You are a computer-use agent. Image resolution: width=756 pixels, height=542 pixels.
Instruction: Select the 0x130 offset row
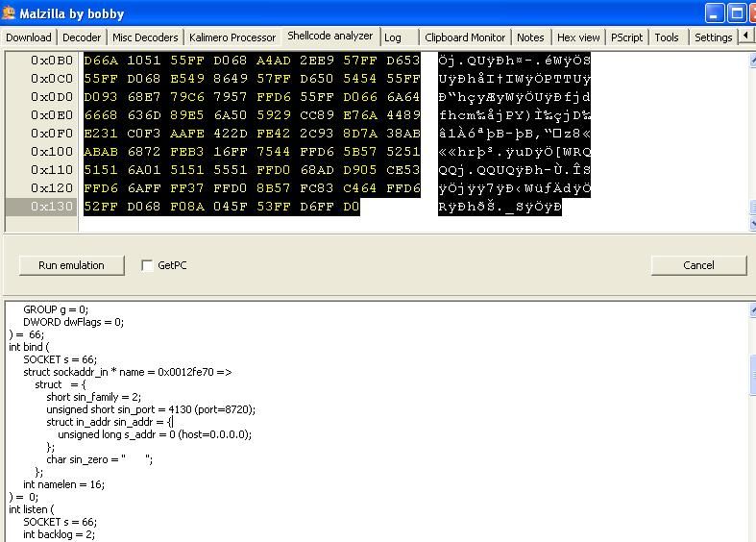click(x=39, y=207)
